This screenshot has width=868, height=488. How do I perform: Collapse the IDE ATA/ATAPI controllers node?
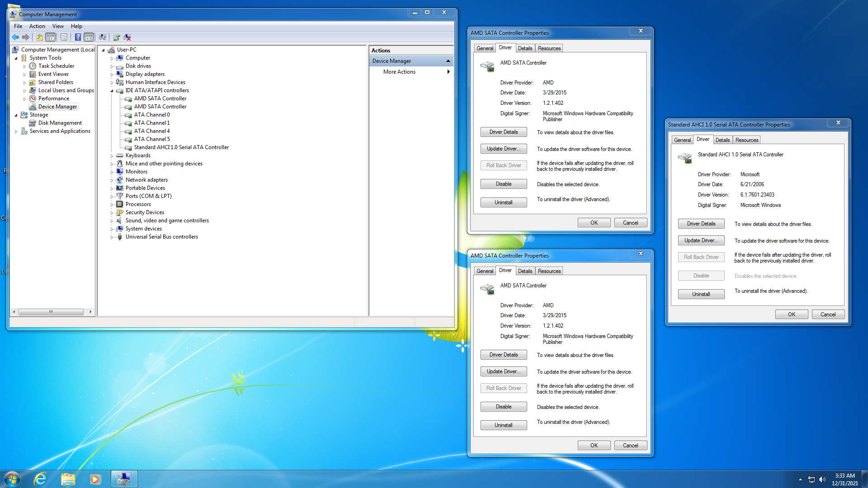(x=112, y=91)
